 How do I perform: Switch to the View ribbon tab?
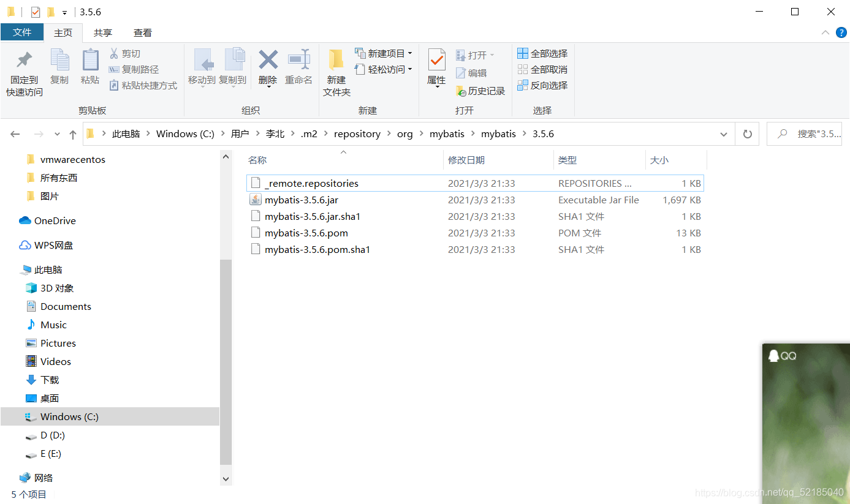[143, 33]
